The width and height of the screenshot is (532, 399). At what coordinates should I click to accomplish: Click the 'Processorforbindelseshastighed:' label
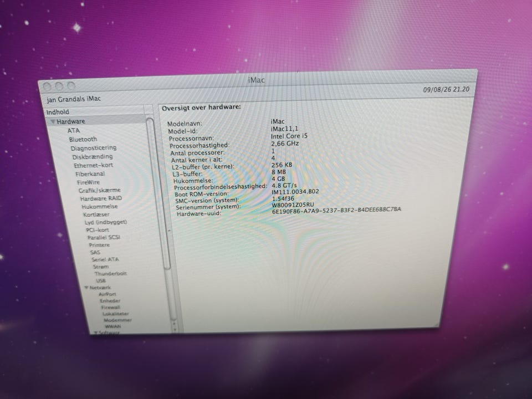pos(221,187)
